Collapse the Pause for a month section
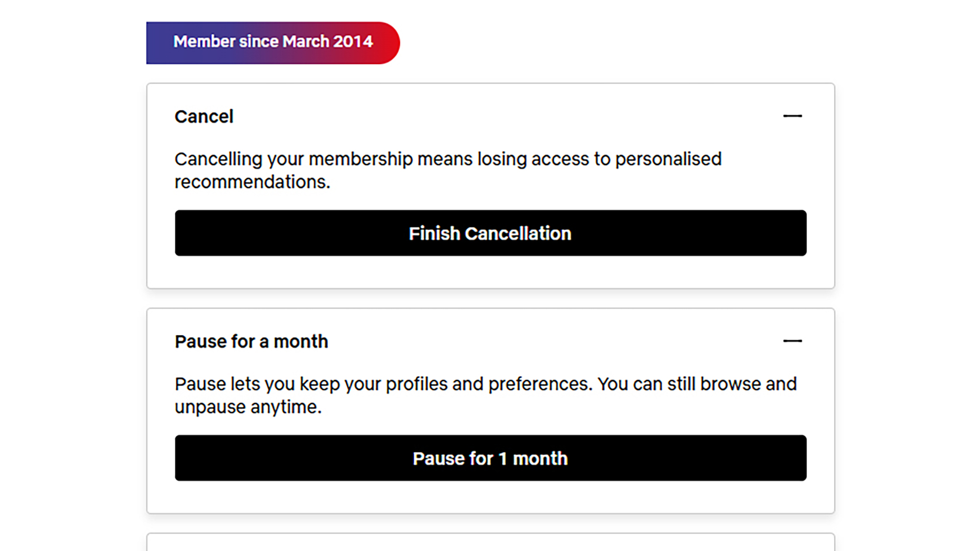The image size is (980, 551). click(x=792, y=341)
